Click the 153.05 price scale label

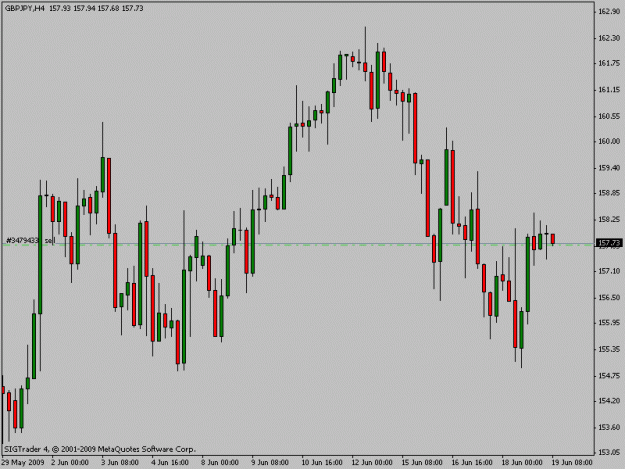point(609,453)
